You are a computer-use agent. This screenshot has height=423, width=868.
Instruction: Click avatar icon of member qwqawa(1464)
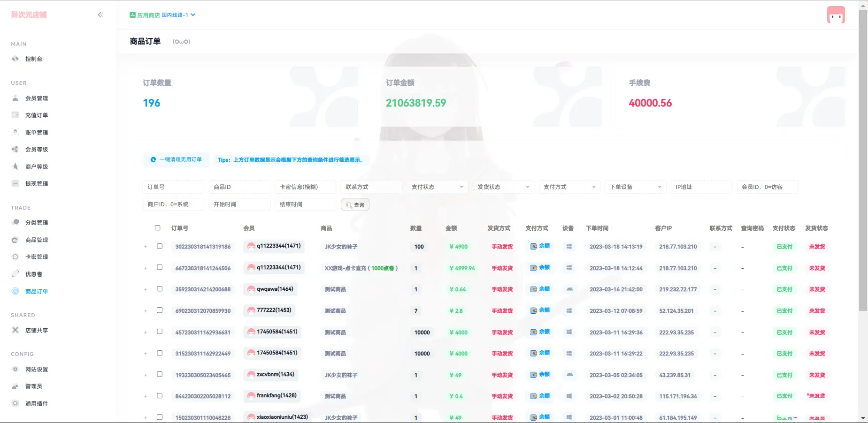point(251,289)
